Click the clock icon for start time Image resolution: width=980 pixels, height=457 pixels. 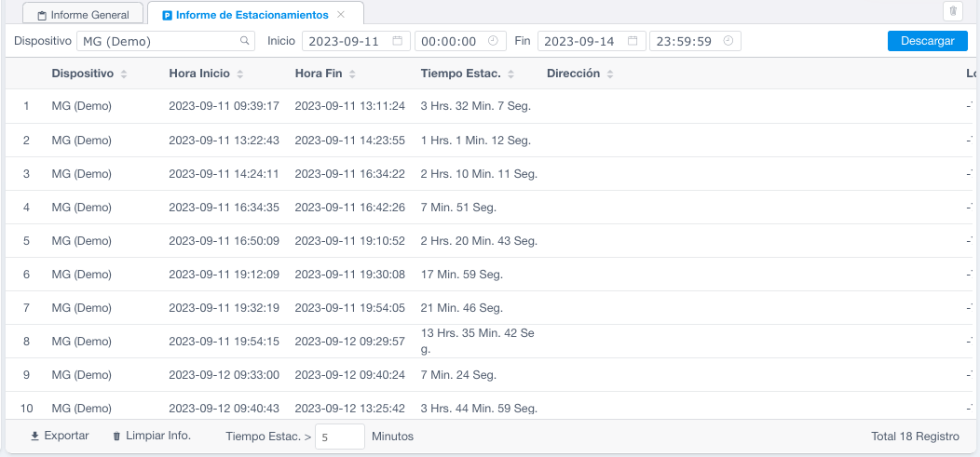493,41
